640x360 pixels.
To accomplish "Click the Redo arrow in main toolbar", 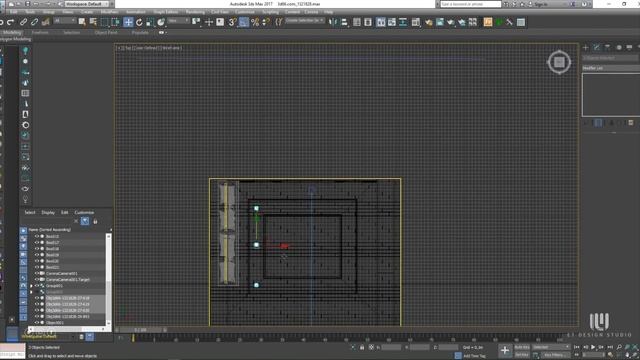I will pos(11,22).
